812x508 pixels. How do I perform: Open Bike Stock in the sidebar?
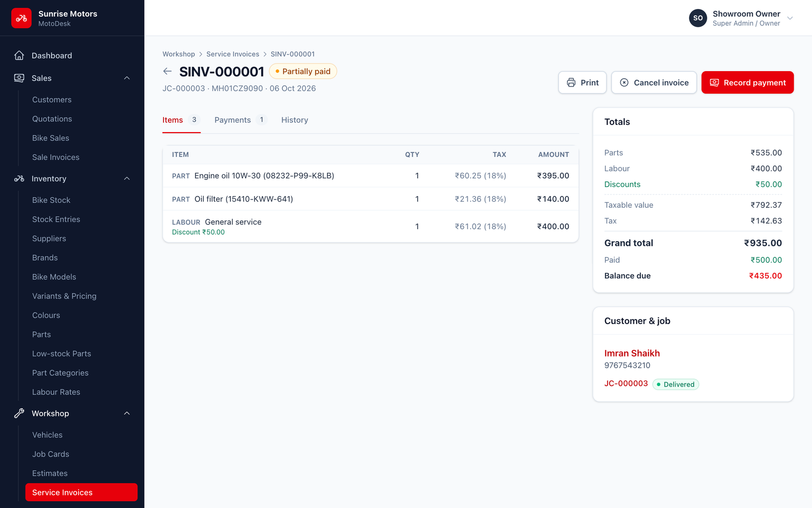point(51,200)
